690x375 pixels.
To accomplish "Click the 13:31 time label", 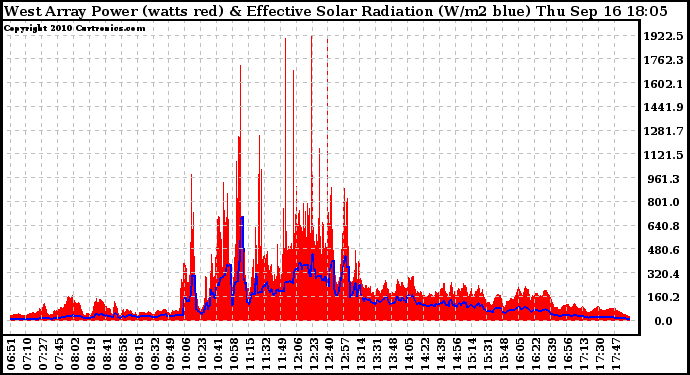I will [x=377, y=354].
